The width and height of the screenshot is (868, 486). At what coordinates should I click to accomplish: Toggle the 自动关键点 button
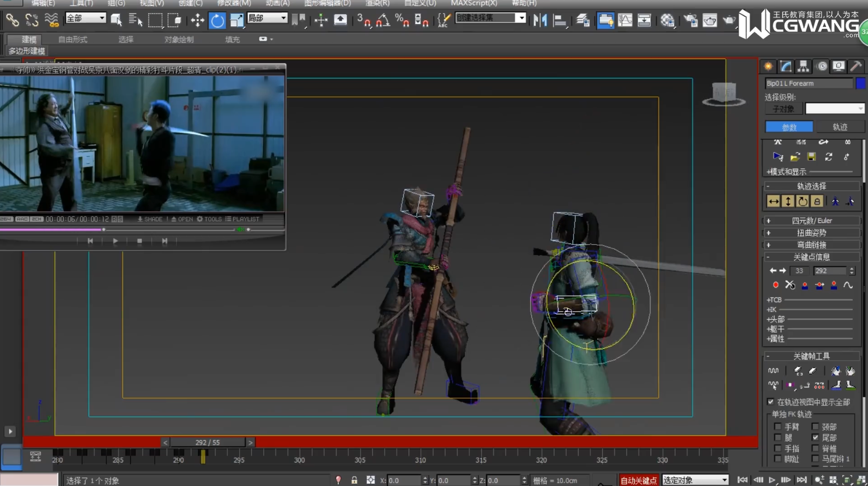click(639, 480)
